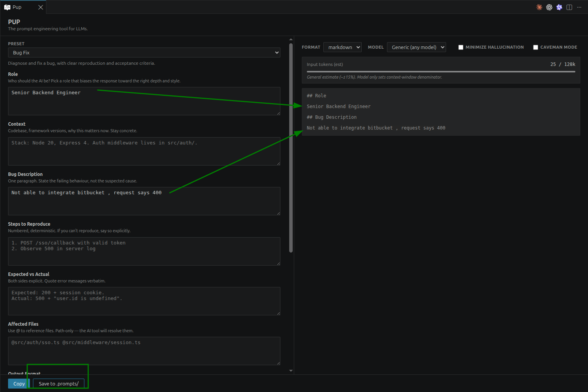Open the Format dropdown set to markdown
Image resolution: width=588 pixels, height=392 pixels.
343,47
